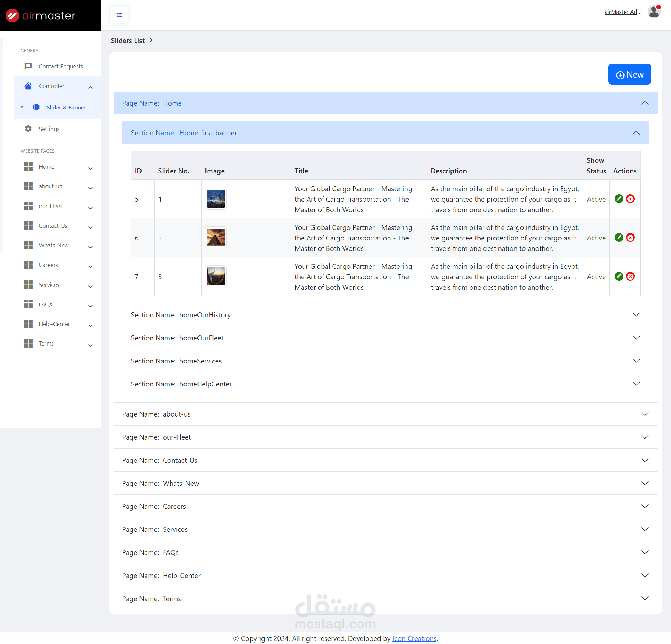Open the Icon Creations footer link
Screen dimensions: 671x644
[414, 638]
